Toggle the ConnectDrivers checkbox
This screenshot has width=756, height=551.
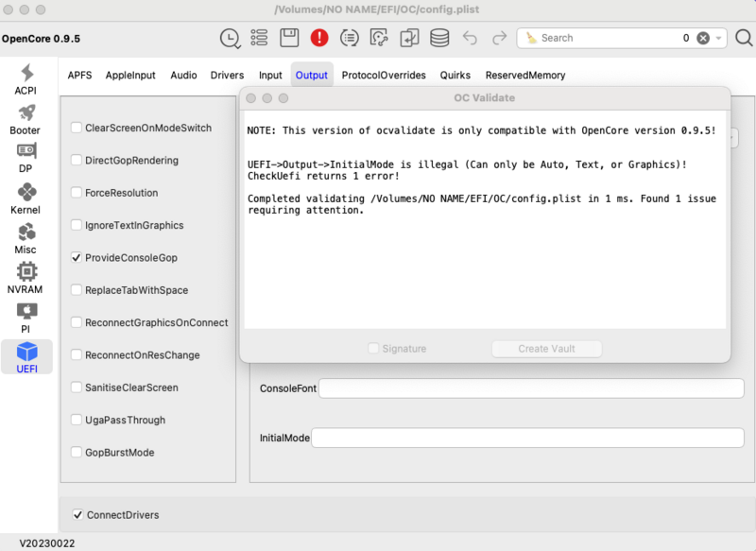[x=78, y=515]
